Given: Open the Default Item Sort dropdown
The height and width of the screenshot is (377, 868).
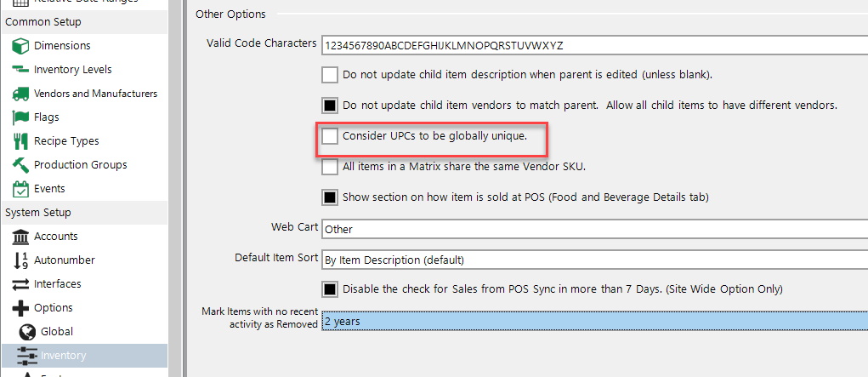Looking at the screenshot, I should pyautogui.click(x=594, y=260).
